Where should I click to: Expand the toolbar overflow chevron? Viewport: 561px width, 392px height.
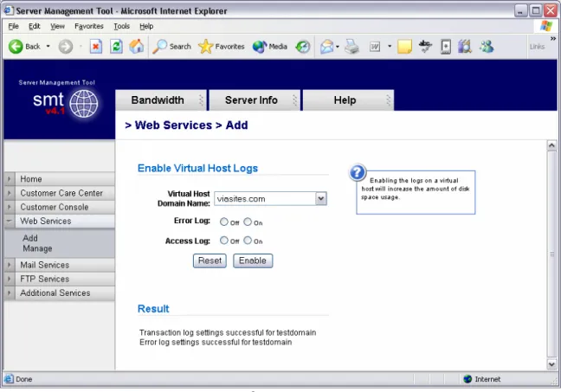click(553, 38)
